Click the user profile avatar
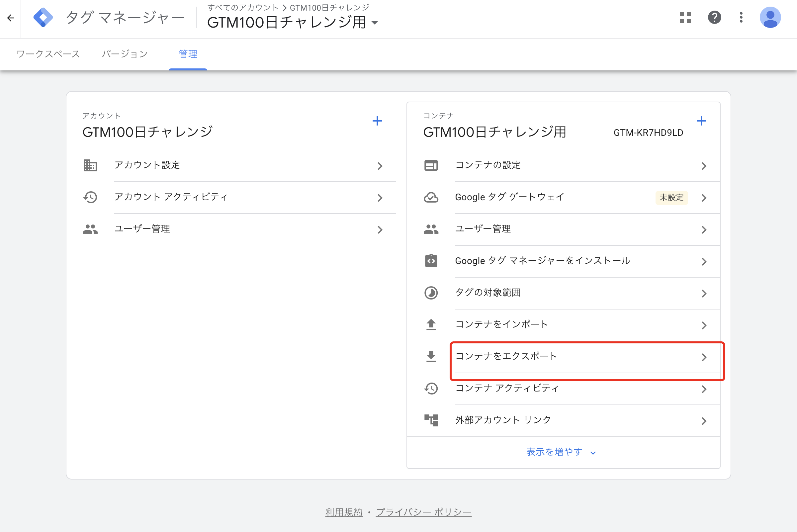Image resolution: width=797 pixels, height=532 pixels. coord(770,17)
